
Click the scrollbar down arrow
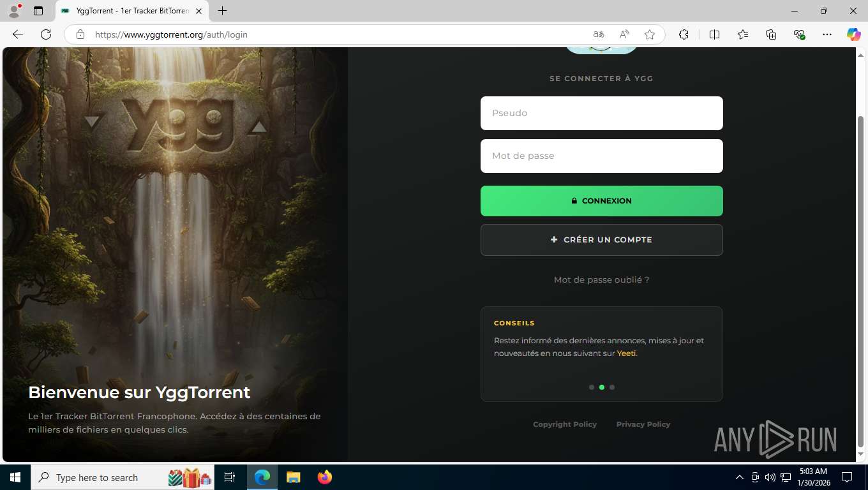point(861,454)
